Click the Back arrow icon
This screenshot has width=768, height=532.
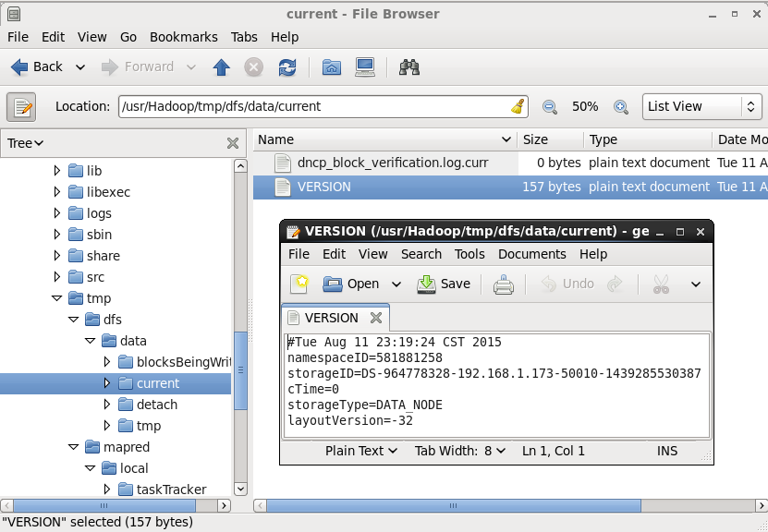click(19, 67)
